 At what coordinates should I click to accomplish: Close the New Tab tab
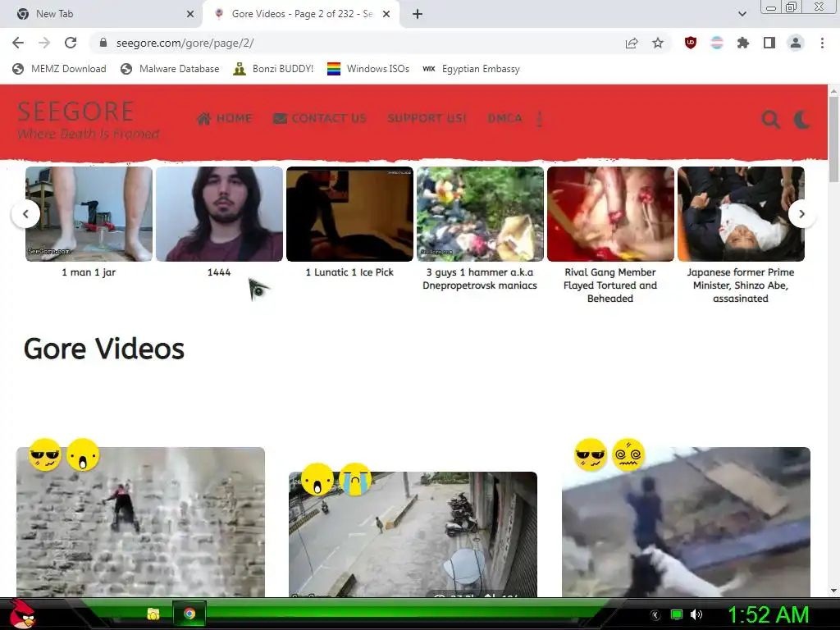[x=190, y=15]
